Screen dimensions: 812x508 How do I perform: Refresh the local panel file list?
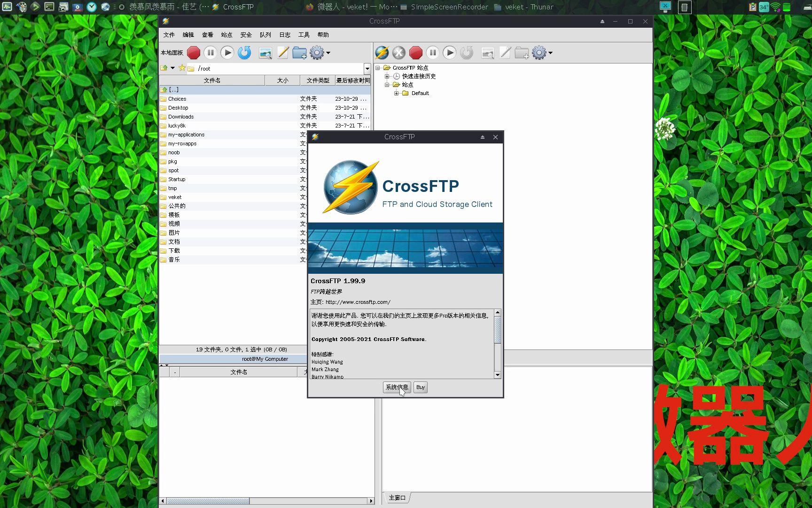pos(244,53)
